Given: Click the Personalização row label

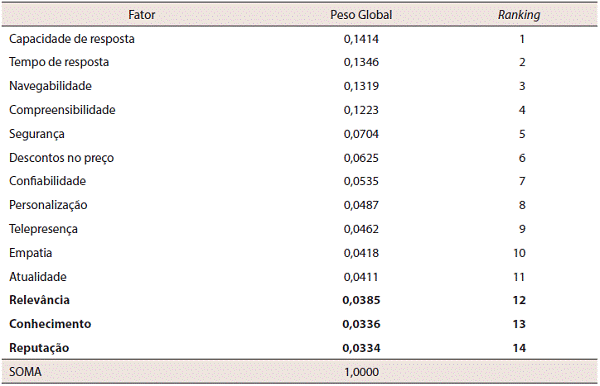Looking at the screenshot, I should point(48,205).
